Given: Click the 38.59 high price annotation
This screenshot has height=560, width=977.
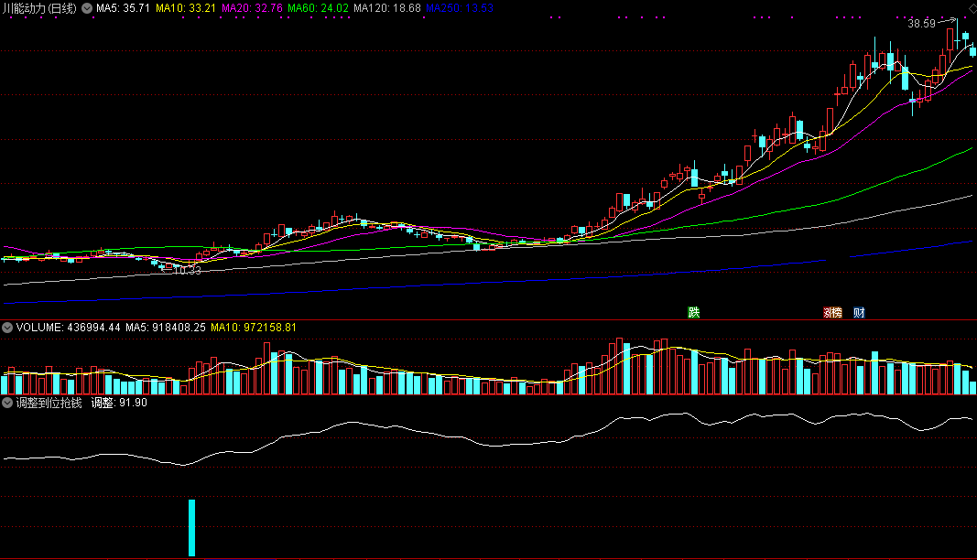Looking at the screenshot, I should point(921,24).
